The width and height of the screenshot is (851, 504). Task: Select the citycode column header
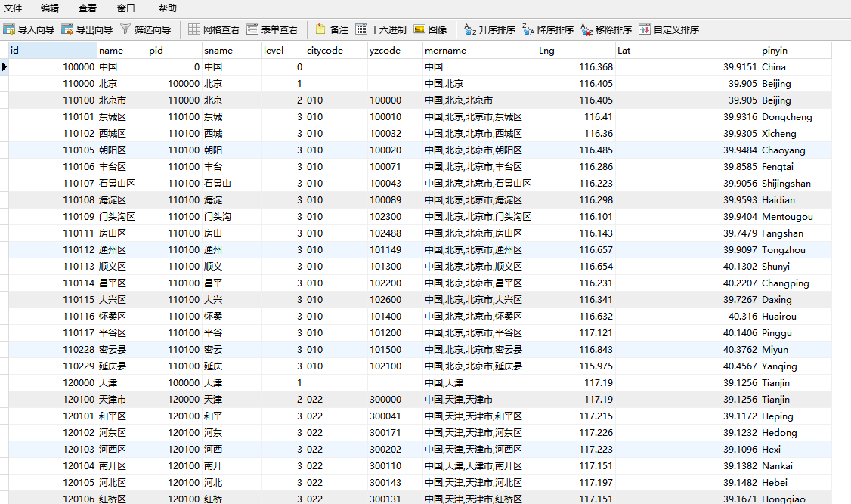[x=336, y=51]
